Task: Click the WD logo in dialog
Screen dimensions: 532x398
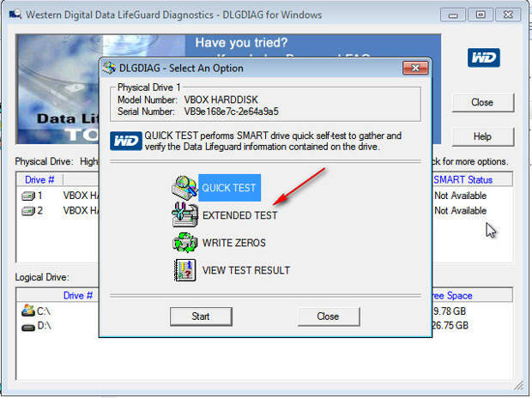Action: 126,142
